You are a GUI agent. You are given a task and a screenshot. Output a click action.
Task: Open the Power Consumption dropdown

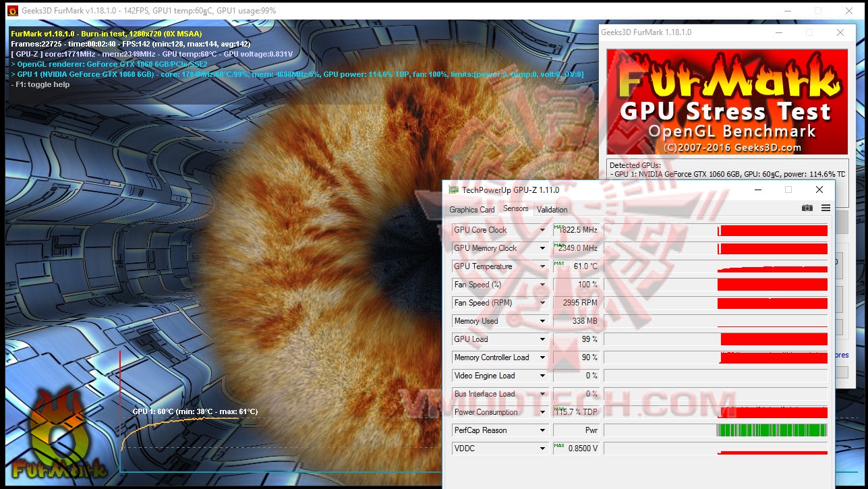click(x=544, y=411)
